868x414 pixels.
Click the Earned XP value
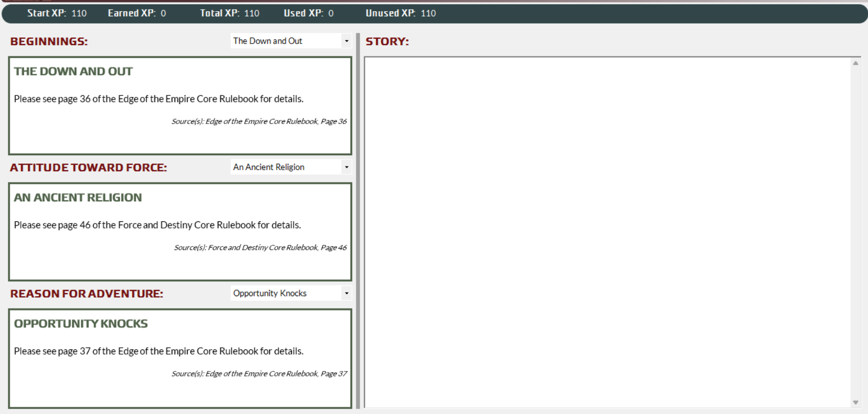163,13
